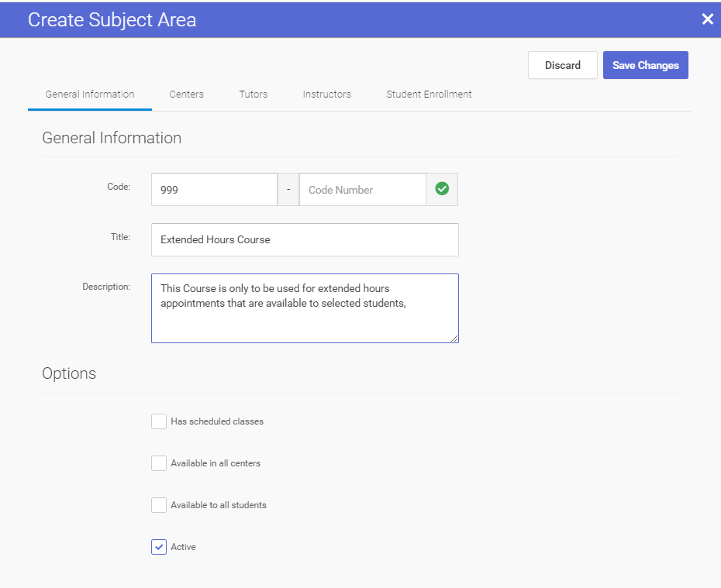Click the code prefix field containing 999

(x=214, y=190)
